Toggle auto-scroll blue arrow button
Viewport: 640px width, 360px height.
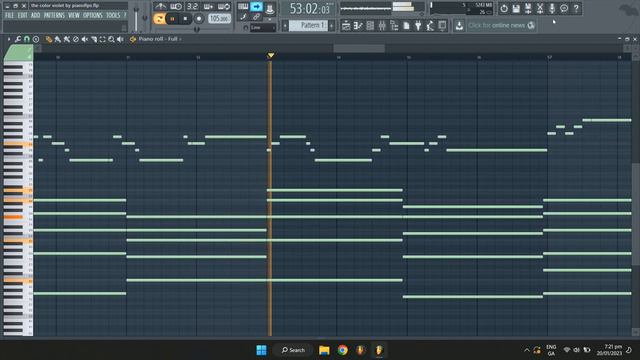click(256, 7)
